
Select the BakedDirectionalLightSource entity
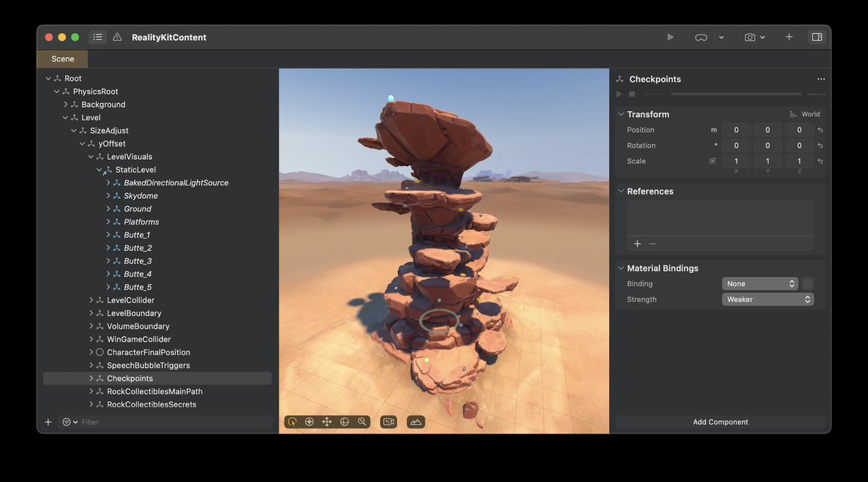click(x=176, y=183)
